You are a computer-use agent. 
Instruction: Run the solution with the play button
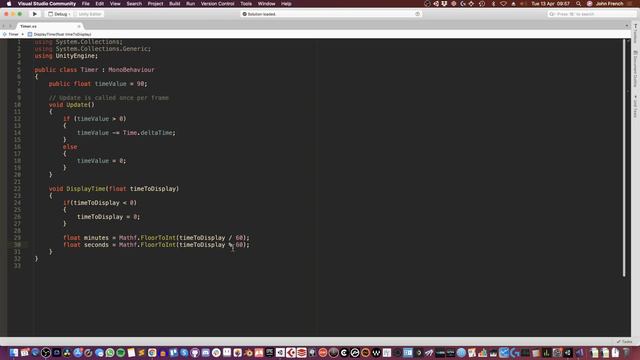(35, 14)
